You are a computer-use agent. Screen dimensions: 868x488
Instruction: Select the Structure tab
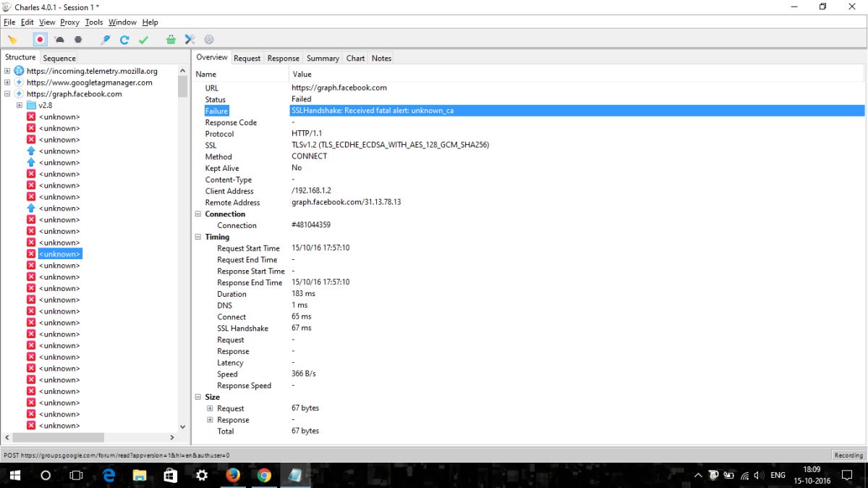click(20, 57)
